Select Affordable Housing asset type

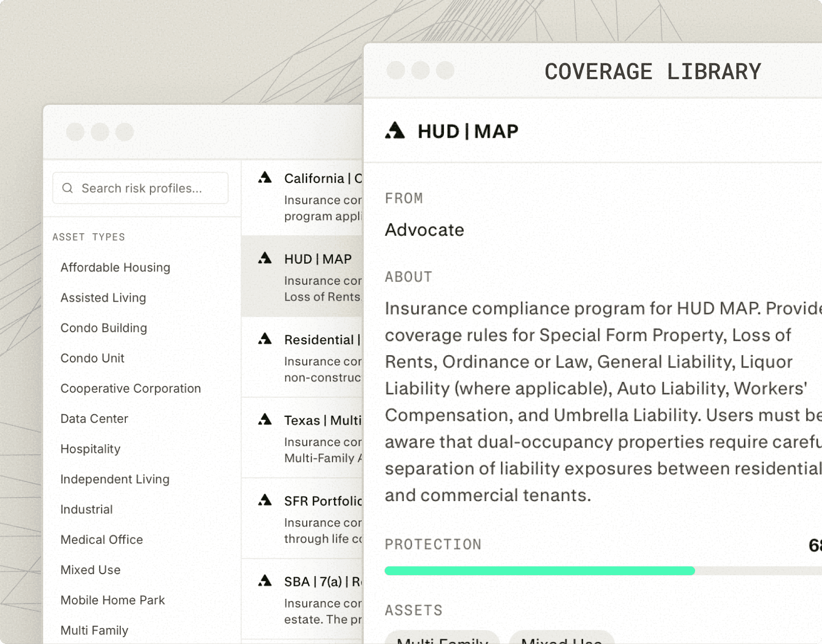(115, 267)
